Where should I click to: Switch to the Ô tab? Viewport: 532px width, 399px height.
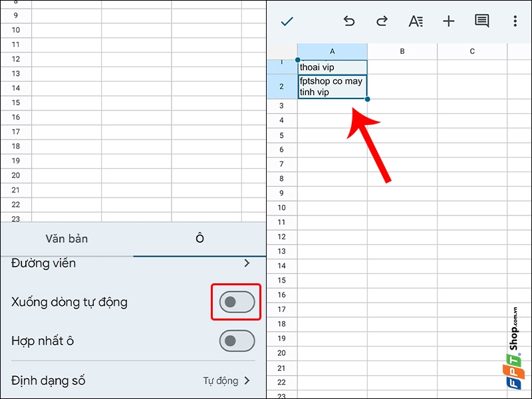click(200, 238)
